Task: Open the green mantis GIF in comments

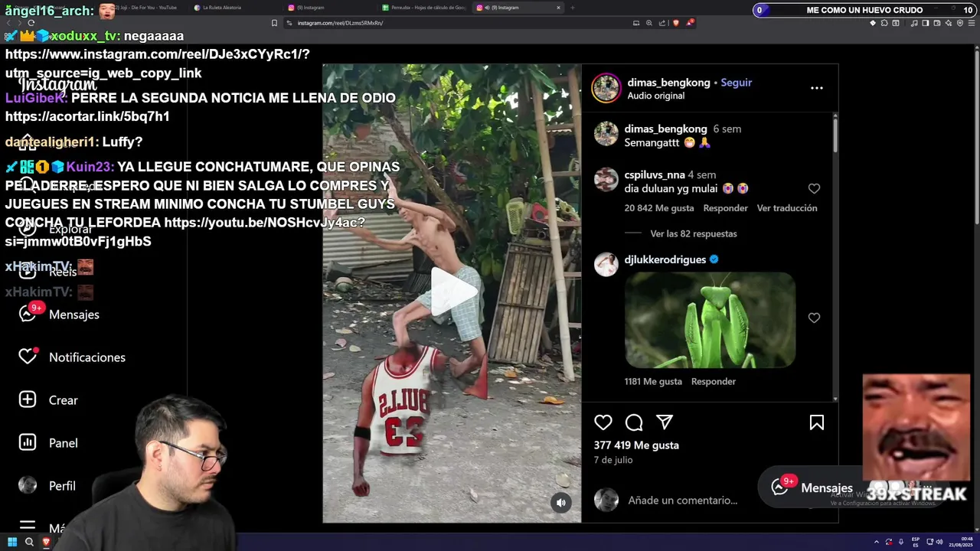Action: point(710,320)
